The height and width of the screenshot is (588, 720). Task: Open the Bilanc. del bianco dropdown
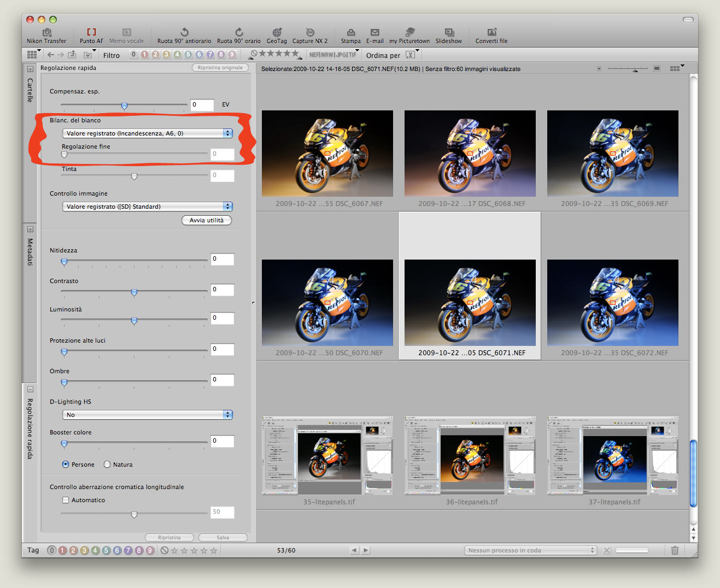pyautogui.click(x=148, y=133)
